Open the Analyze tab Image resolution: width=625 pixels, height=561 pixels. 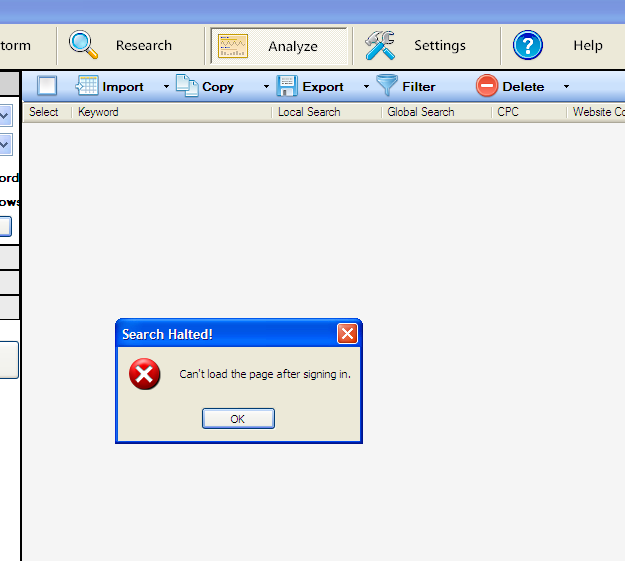pyautogui.click(x=278, y=46)
